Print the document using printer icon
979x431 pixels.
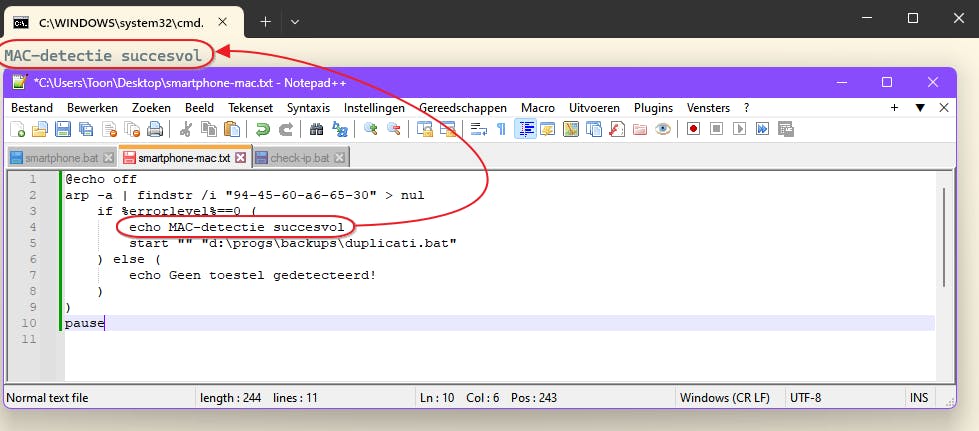154,129
